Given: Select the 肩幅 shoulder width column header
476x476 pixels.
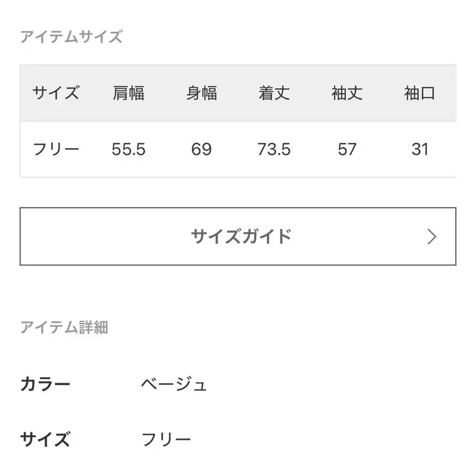Looking at the screenshot, I should click(x=129, y=94).
